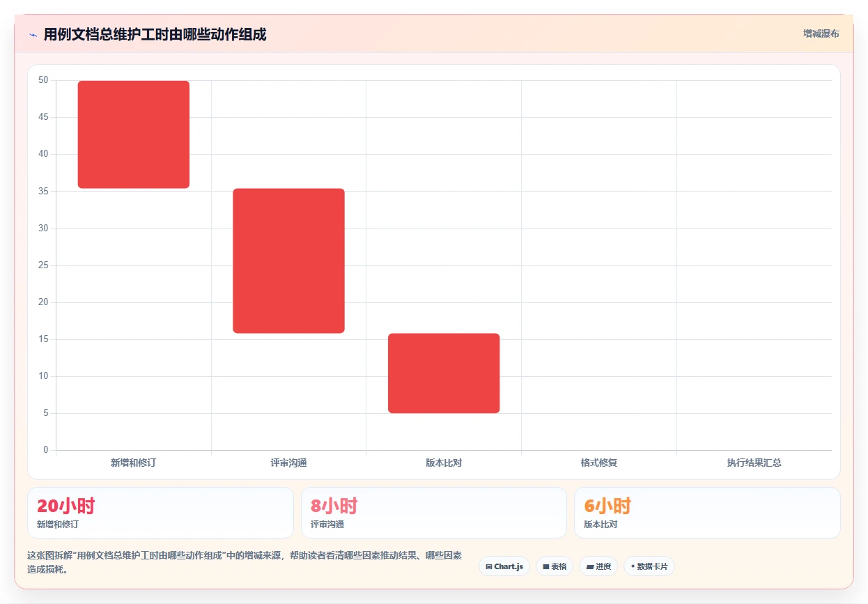The width and height of the screenshot is (868, 604).
Task: Click the red bar for 版本比对
Action: pos(444,373)
